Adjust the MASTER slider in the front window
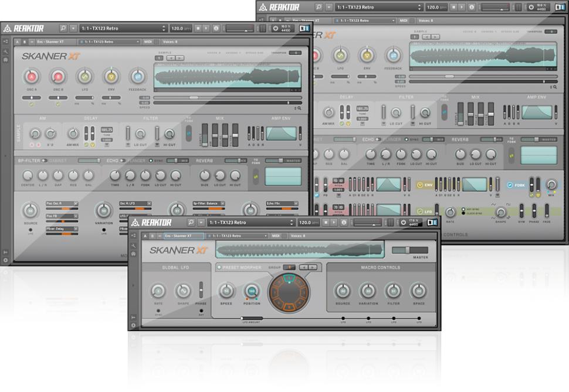Viewport: 569px width, 392px height. click(x=409, y=250)
